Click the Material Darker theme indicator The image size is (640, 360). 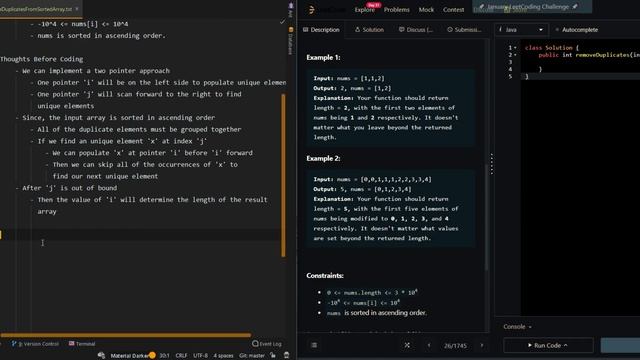(x=129, y=356)
